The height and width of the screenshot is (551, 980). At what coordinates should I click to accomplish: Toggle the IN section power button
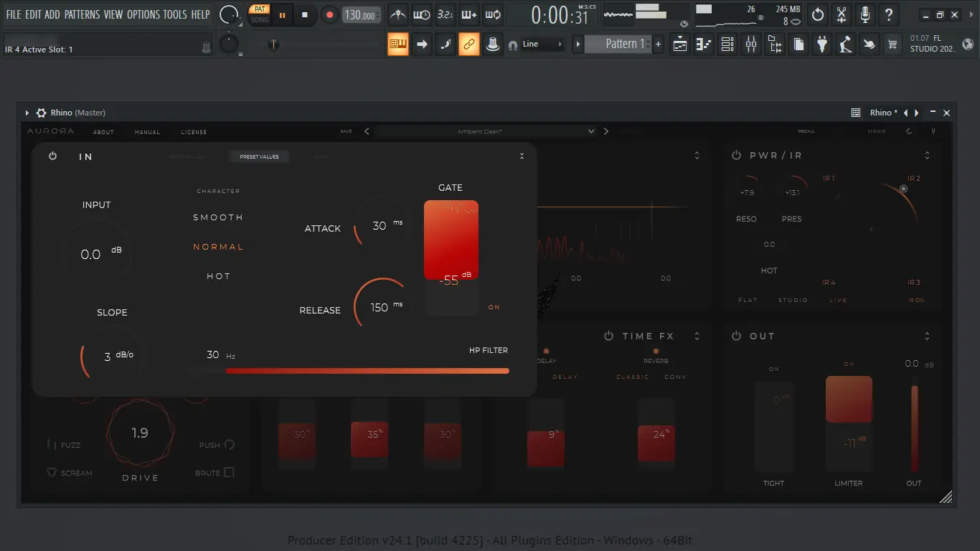pos(52,156)
